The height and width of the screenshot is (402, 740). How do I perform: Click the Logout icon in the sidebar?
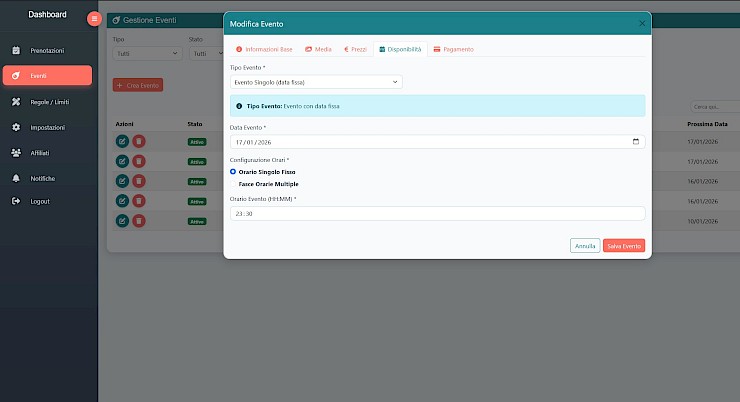pos(16,201)
